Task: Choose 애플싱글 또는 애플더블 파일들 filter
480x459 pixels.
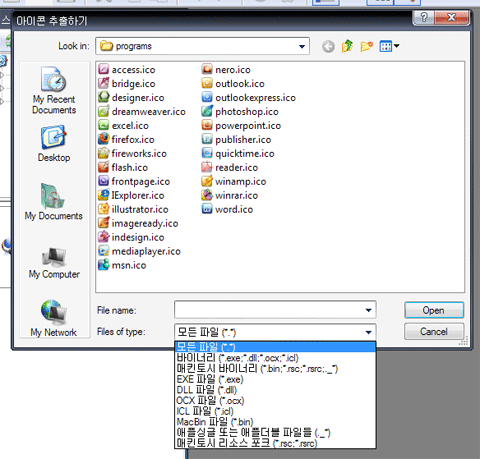Action: 275,432
